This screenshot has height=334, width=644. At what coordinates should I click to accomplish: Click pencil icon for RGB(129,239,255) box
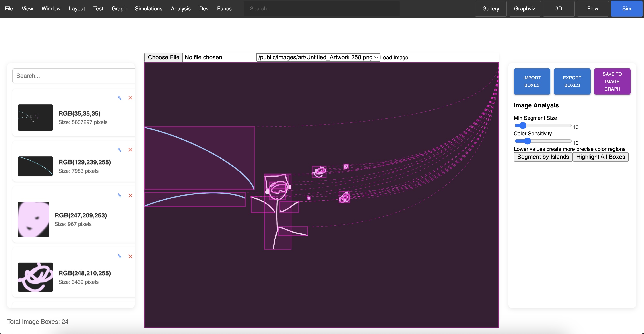click(120, 150)
